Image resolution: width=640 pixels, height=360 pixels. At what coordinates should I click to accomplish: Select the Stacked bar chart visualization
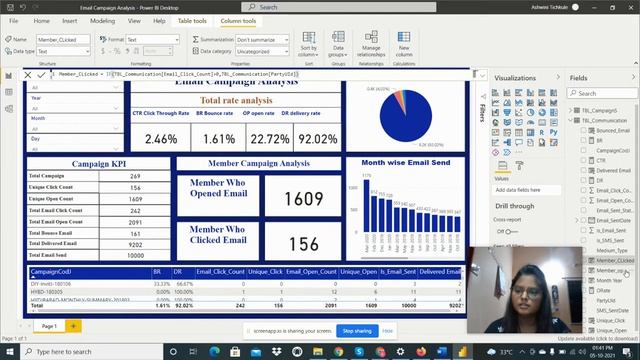[495, 93]
